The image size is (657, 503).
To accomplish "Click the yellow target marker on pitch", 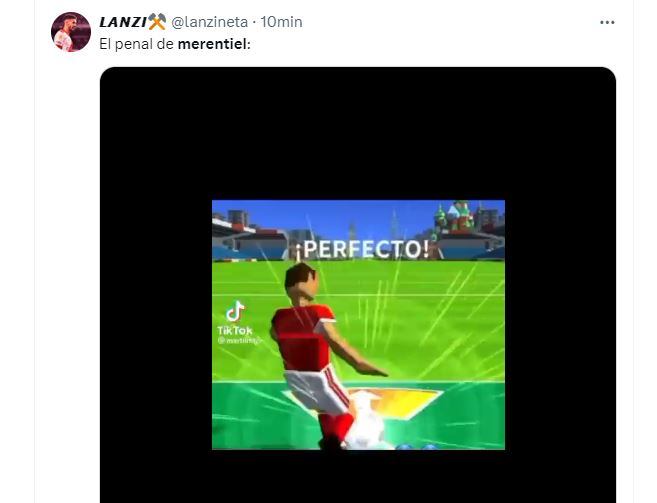I will [396, 402].
